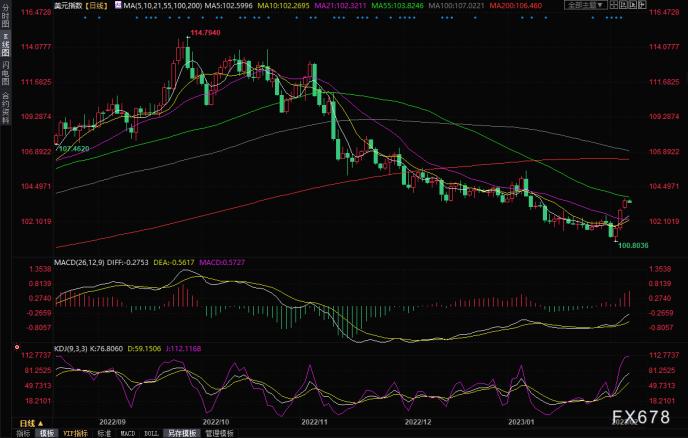
Task: Click the 2022/11 date axis label
Action: tap(314, 422)
